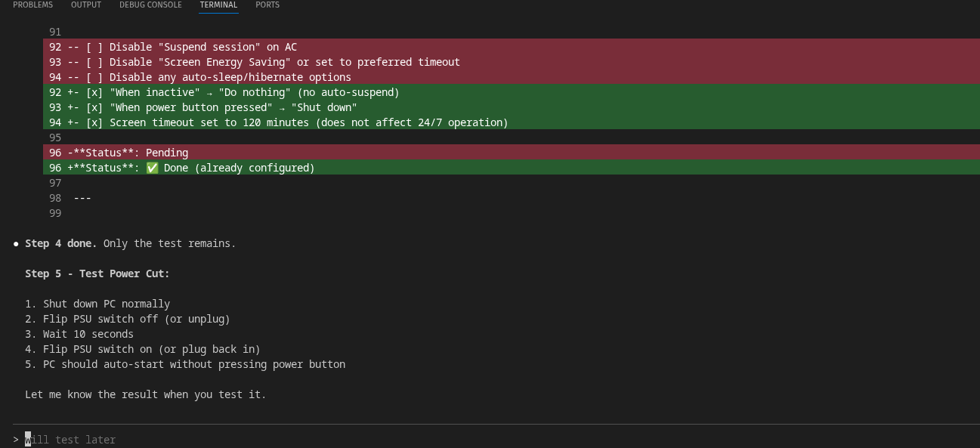Click the bullet dot before Step 4 done

pyautogui.click(x=16, y=244)
